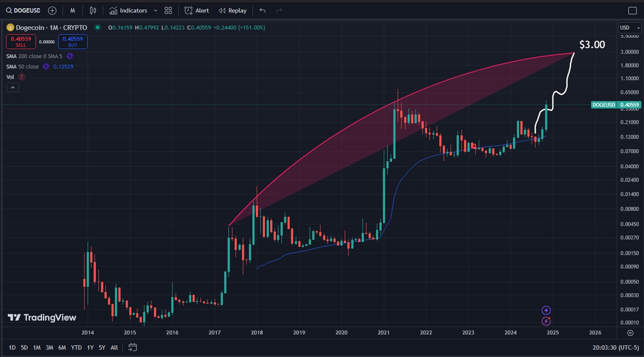Image resolution: width=644 pixels, height=357 pixels.
Task: Select the All time range tab
Action: coord(114,347)
